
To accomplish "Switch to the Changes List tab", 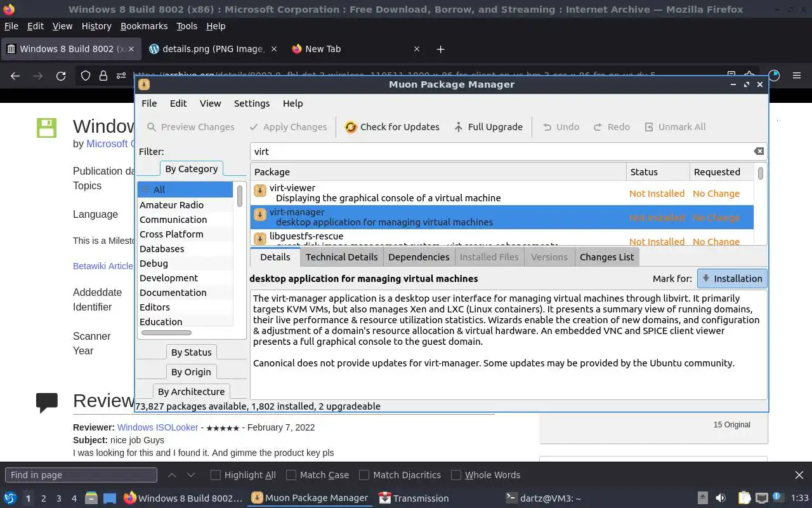I will 606,257.
